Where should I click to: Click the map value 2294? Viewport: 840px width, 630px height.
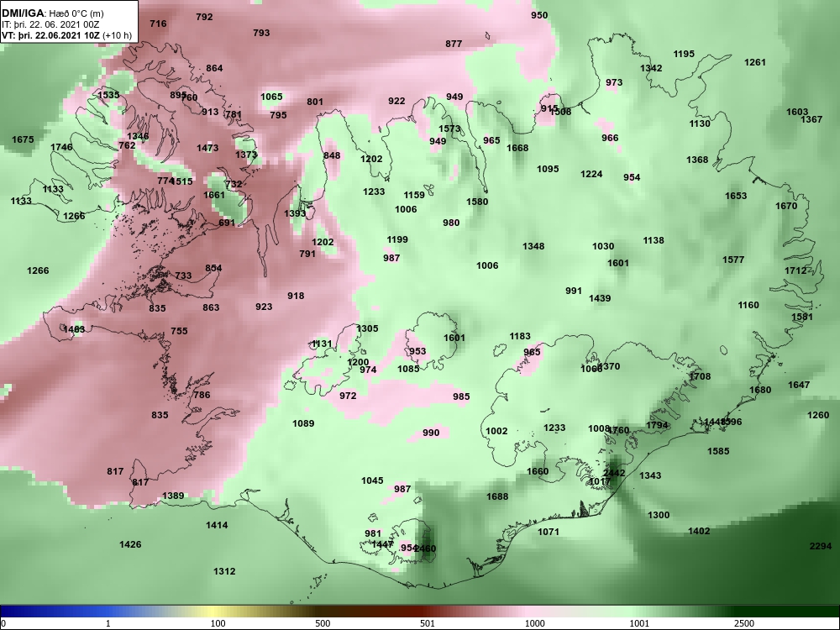pyautogui.click(x=820, y=547)
